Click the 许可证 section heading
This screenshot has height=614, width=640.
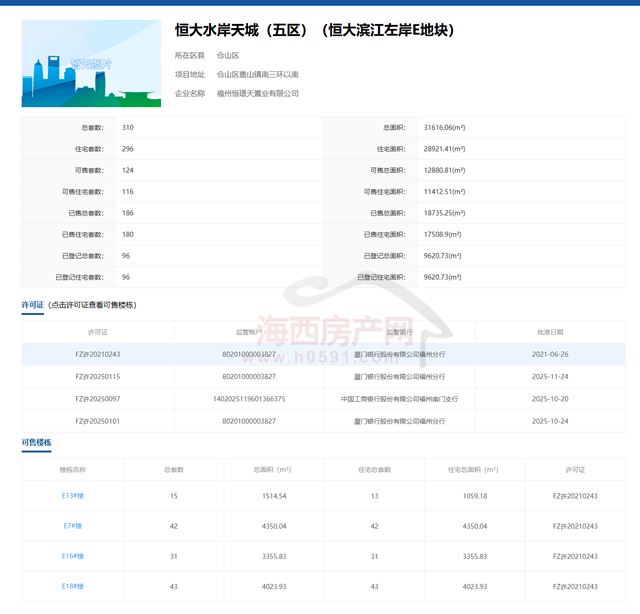pyautogui.click(x=34, y=305)
